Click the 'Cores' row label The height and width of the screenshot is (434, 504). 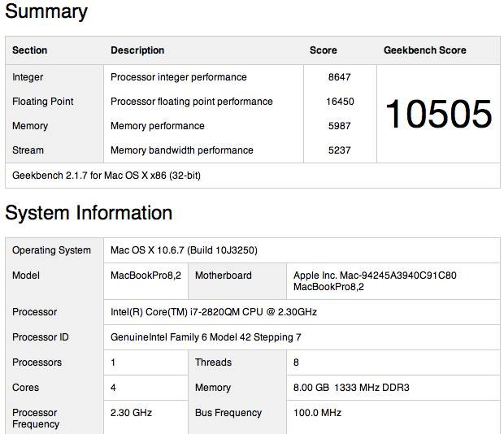click(25, 388)
